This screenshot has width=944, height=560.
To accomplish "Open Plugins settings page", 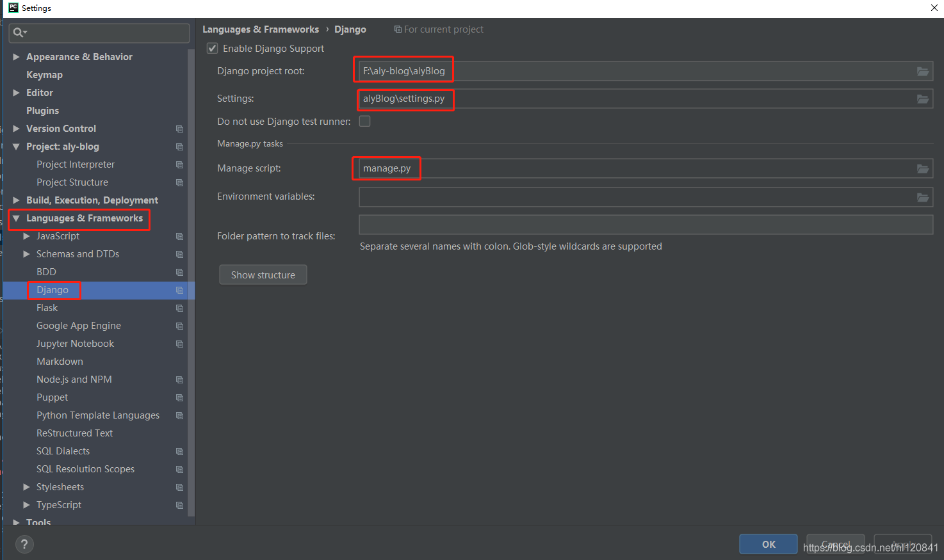I will 42,111.
